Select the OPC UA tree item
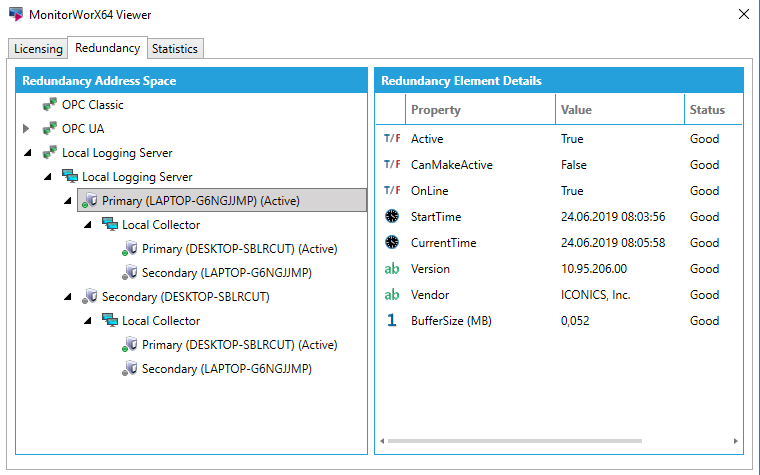 (83, 129)
